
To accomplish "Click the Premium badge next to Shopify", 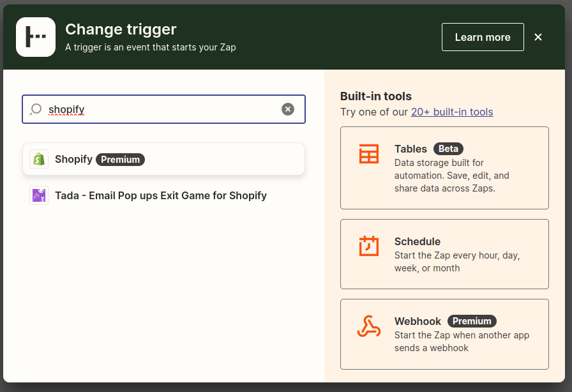I will [x=121, y=160].
